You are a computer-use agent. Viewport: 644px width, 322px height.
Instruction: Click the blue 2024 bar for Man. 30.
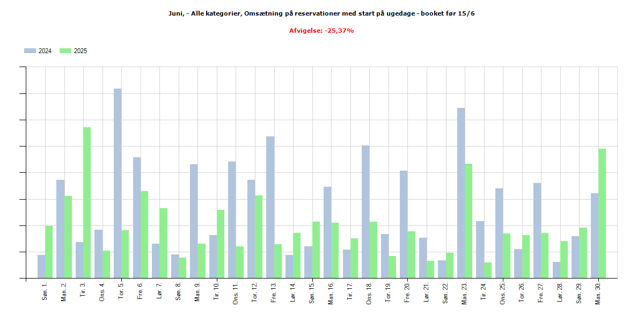[x=594, y=236]
